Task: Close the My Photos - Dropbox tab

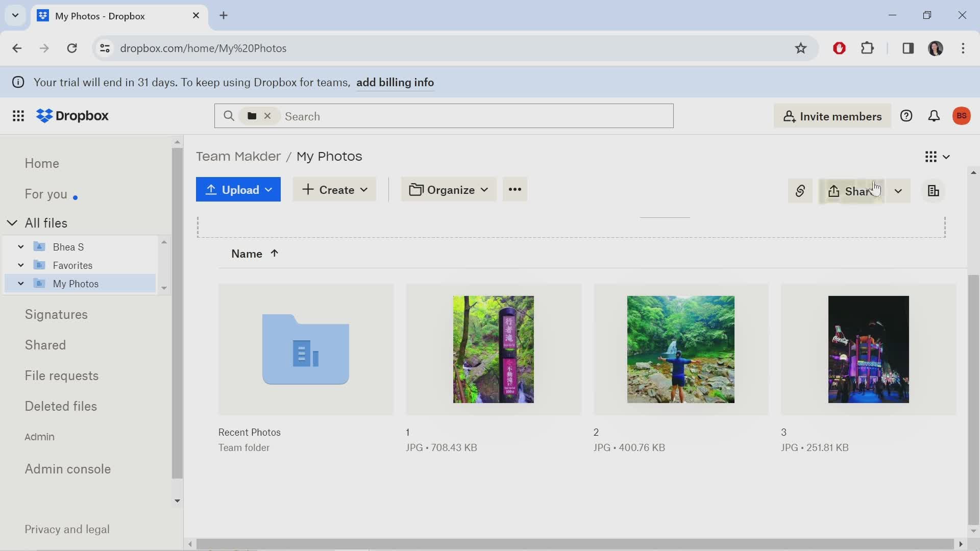Action: pyautogui.click(x=196, y=16)
